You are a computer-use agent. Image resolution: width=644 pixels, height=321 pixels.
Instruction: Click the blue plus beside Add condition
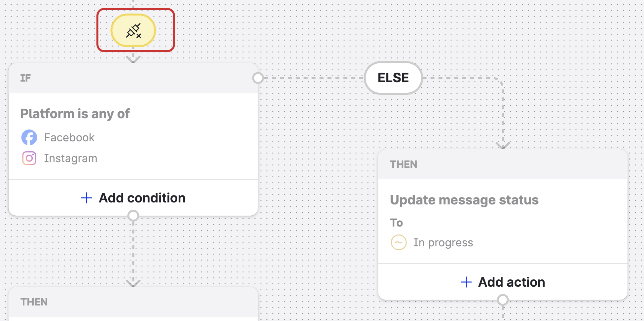click(x=87, y=198)
